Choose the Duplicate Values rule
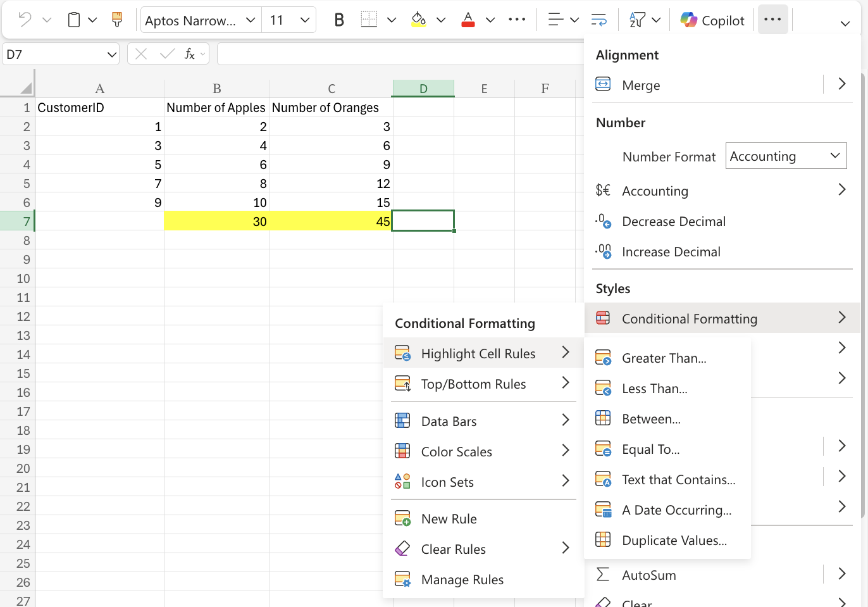868x607 pixels. (x=673, y=540)
